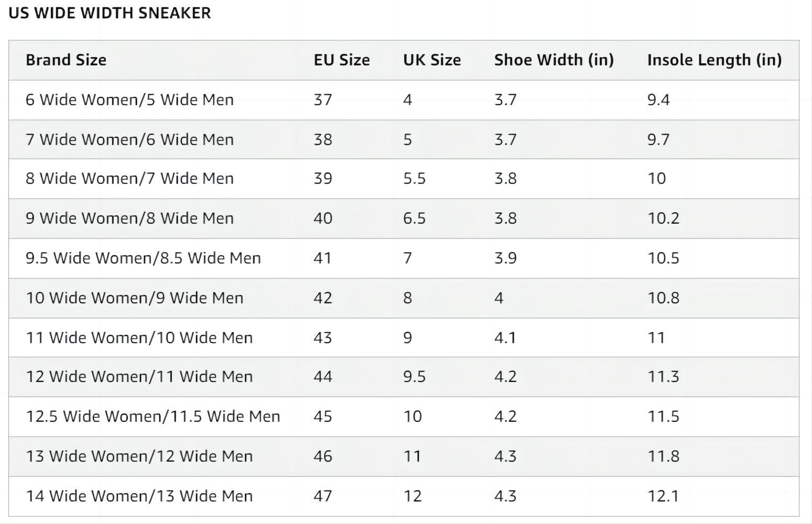Click the 'US WIDE WIDTH SNEAKER' heading
Viewport: 812px width, 524px height.
[110, 13]
